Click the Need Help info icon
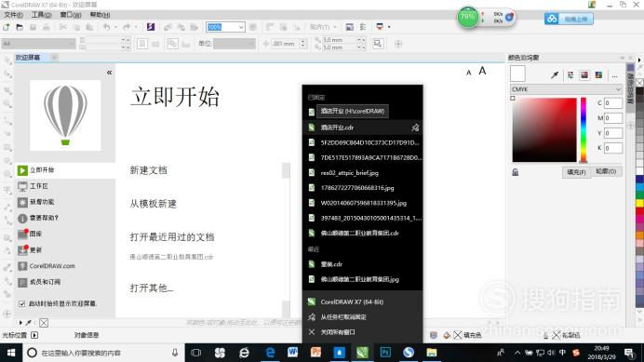The image size is (644, 362). pyautogui.click(x=22, y=218)
